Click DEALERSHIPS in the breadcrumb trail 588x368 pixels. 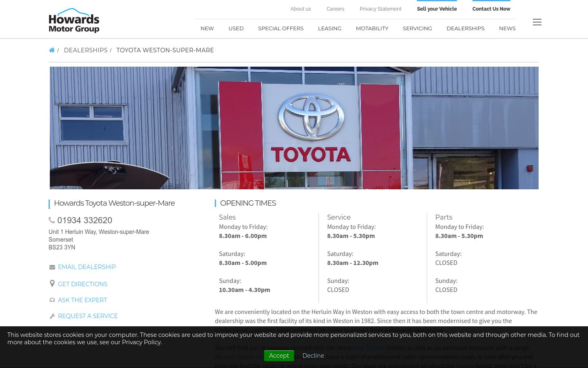pos(86,50)
